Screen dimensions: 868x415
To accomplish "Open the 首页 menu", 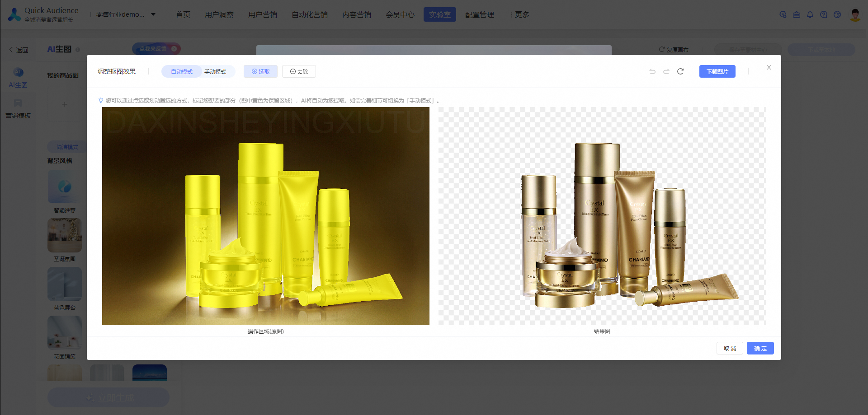I will (x=183, y=14).
